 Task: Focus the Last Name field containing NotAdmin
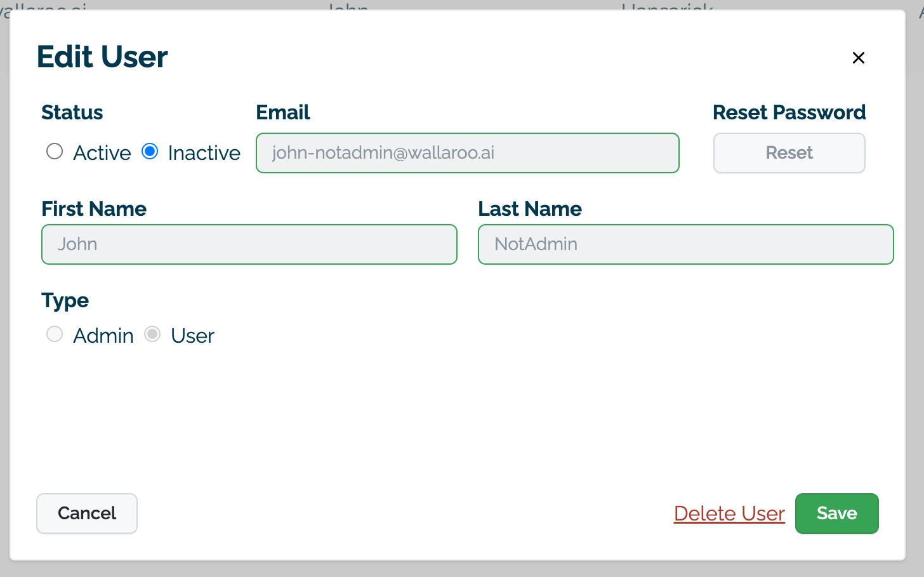click(685, 244)
